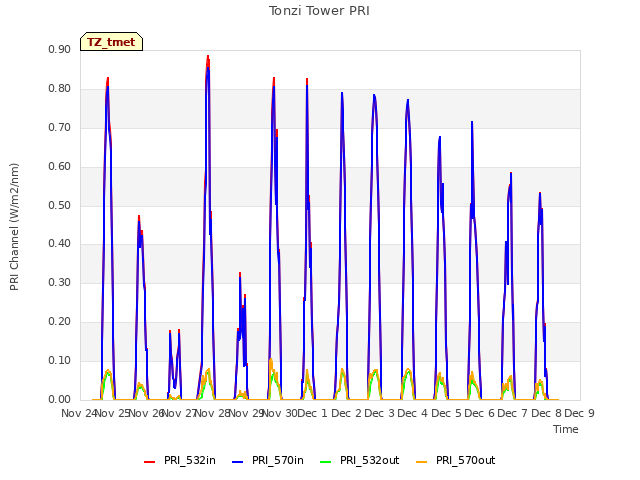This screenshot has height=480, width=640.
Task: Click the Nov 28 data peak near 0.88
Action: [208, 57]
